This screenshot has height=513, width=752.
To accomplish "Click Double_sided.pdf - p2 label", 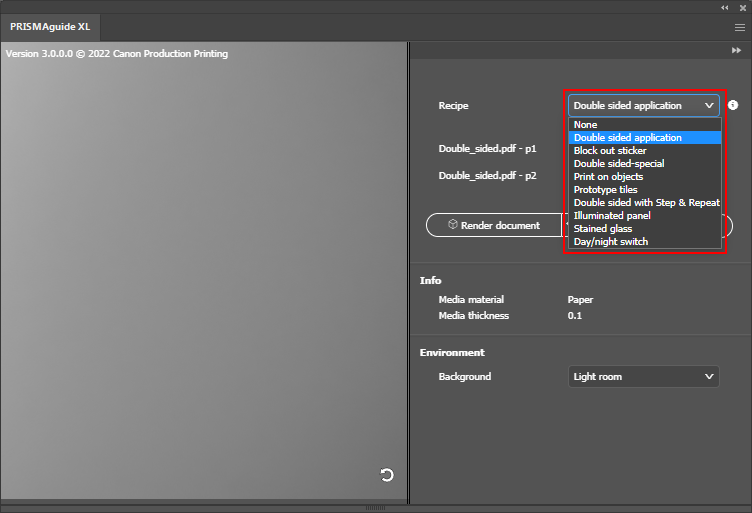I will 487,175.
